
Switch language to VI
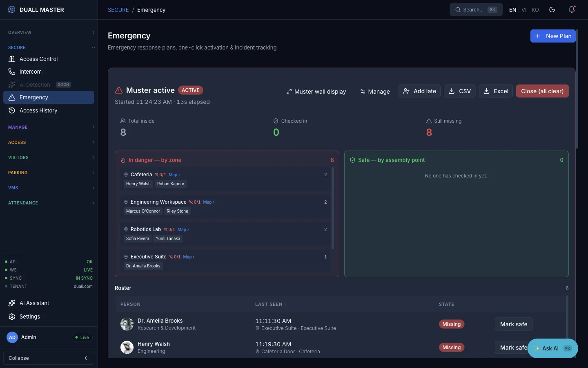524,10
